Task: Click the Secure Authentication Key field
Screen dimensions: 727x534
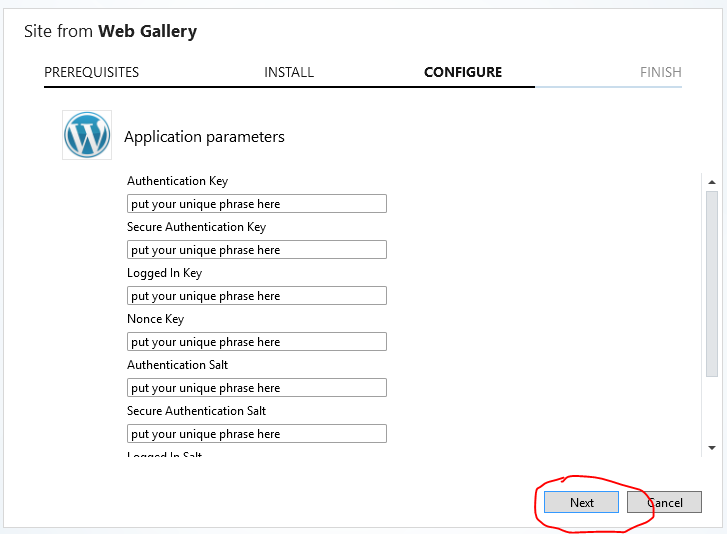Action: 256,250
